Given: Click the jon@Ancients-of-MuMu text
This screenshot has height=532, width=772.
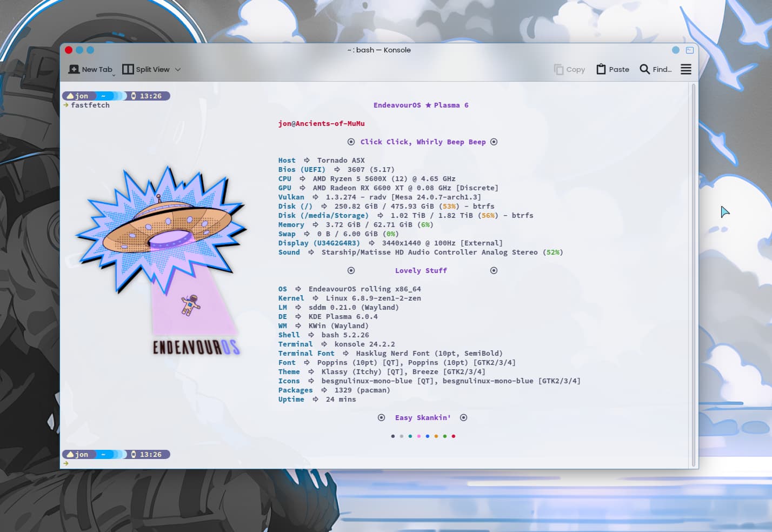Looking at the screenshot, I should pos(321,124).
